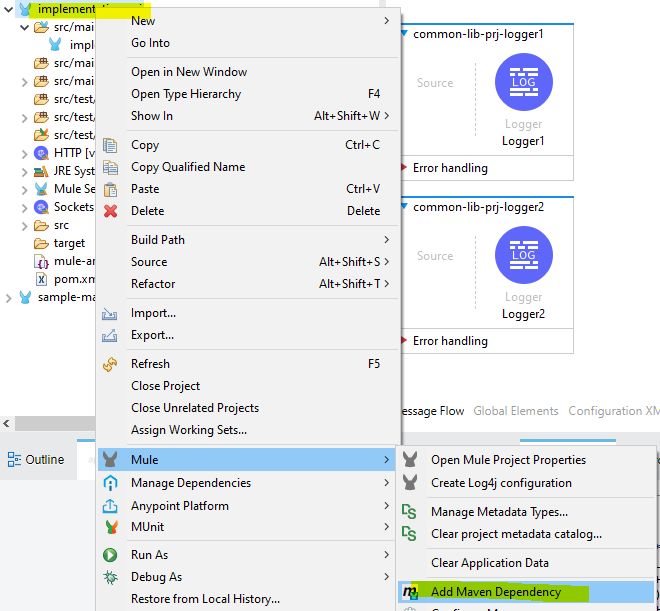Click the MUnit icon
Image resolution: width=660 pixels, height=611 pixels.
pyautogui.click(x=111, y=527)
